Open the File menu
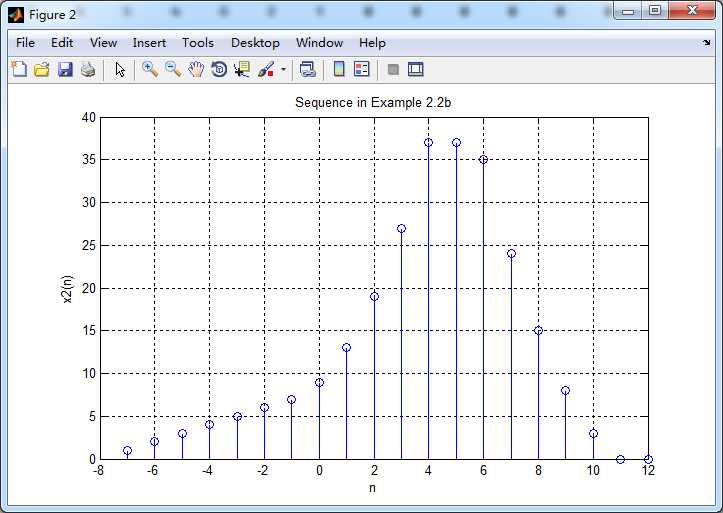Viewport: 723px width, 513px height. (25, 43)
